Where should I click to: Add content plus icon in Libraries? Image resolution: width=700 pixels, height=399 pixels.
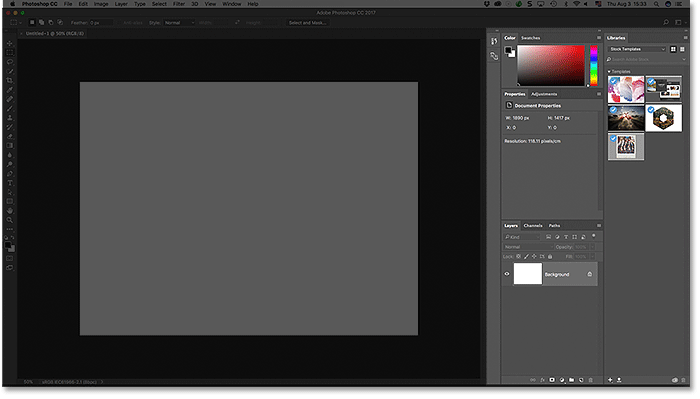pyautogui.click(x=610, y=380)
